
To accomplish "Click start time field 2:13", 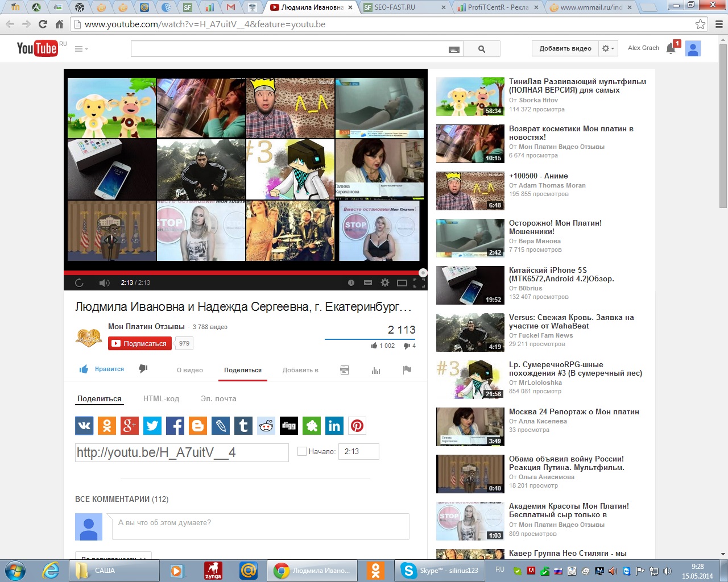I will point(359,451).
